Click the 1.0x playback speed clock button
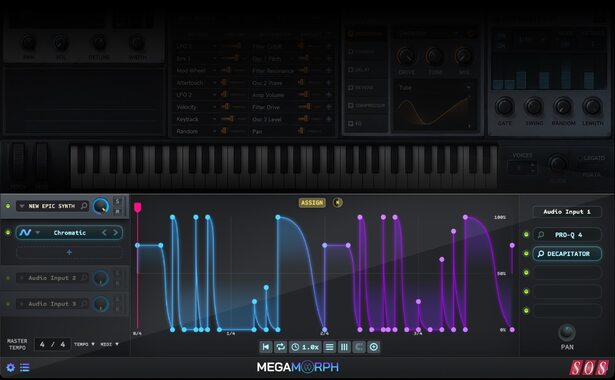 pos(305,347)
